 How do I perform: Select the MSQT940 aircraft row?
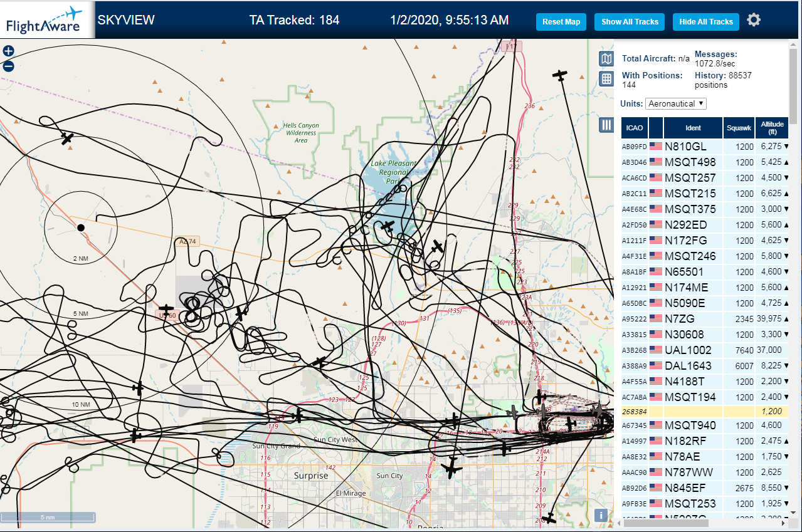click(705, 425)
